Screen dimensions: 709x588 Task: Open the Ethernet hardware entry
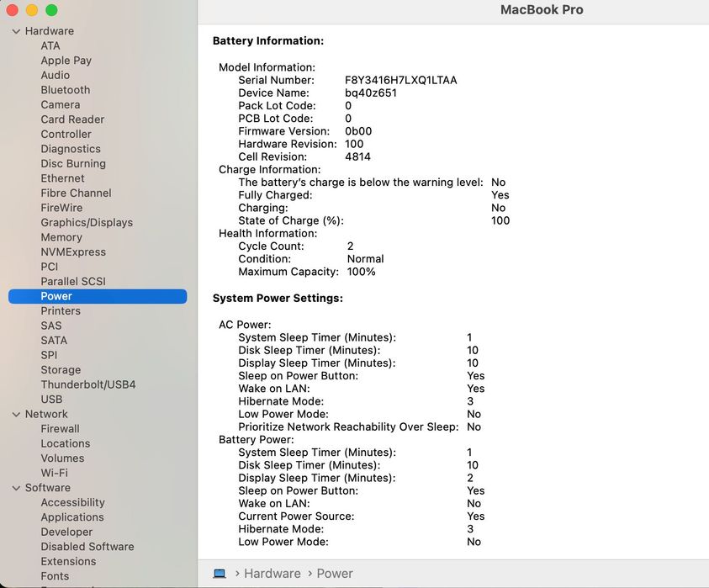point(62,178)
